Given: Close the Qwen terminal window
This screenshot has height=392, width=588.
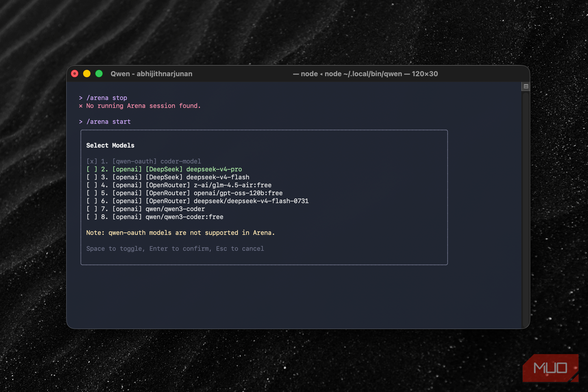Looking at the screenshot, I should 75,74.
